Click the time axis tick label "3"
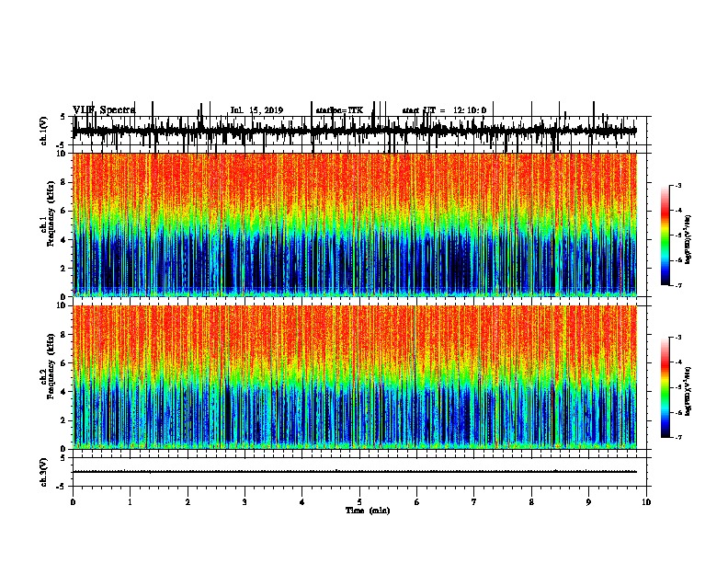Image resolution: width=728 pixels, height=563 pixels. [x=245, y=502]
